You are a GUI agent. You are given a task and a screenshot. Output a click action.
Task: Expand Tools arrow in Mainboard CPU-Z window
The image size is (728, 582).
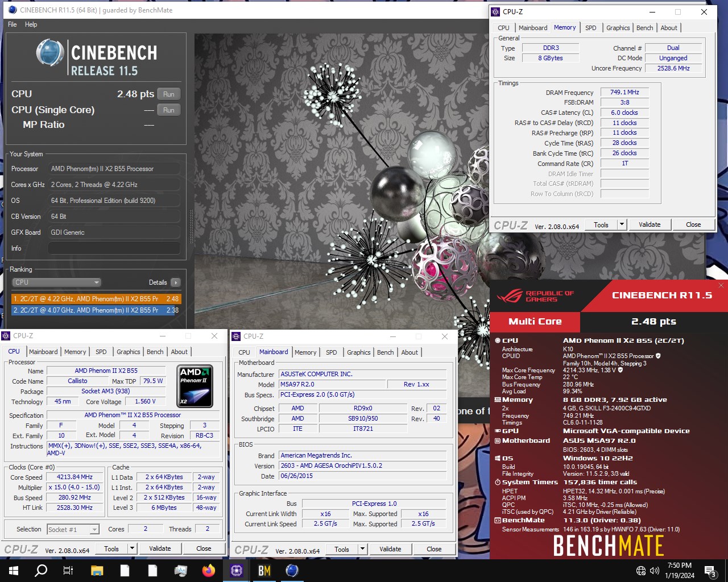pyautogui.click(x=362, y=549)
